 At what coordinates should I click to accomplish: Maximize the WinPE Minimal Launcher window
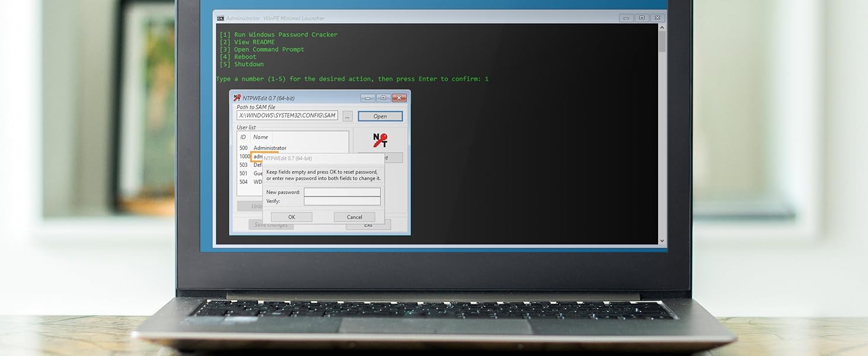642,18
